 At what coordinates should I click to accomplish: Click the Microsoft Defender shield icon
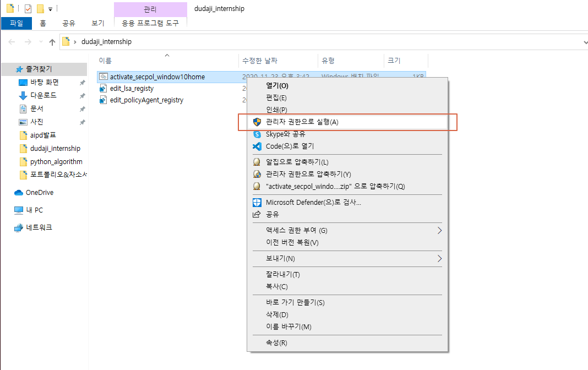[257, 203]
